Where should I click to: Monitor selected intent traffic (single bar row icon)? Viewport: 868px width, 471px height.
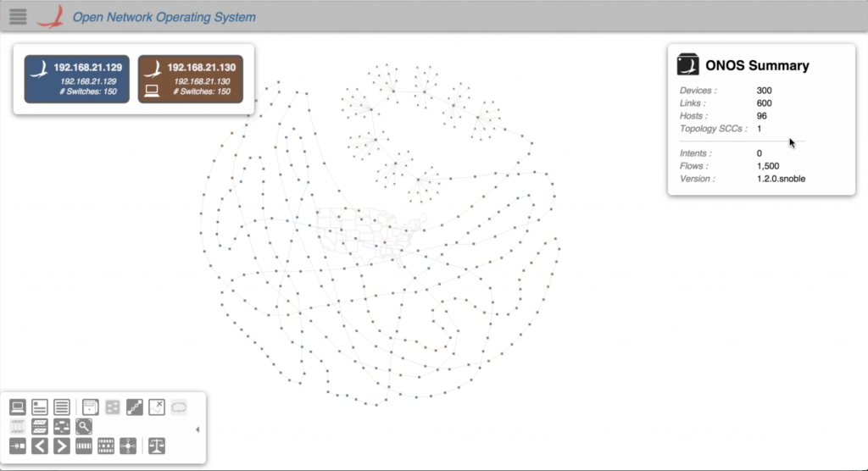pos(84,446)
